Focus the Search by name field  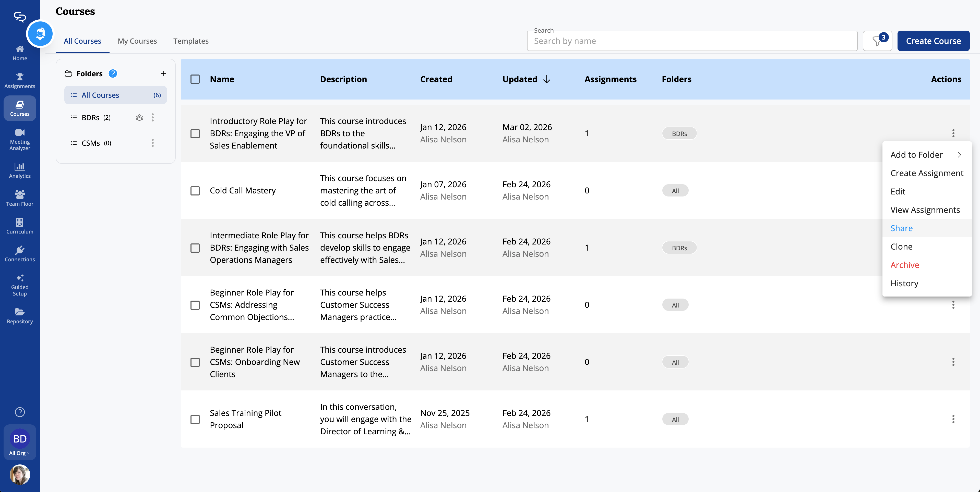pos(692,41)
